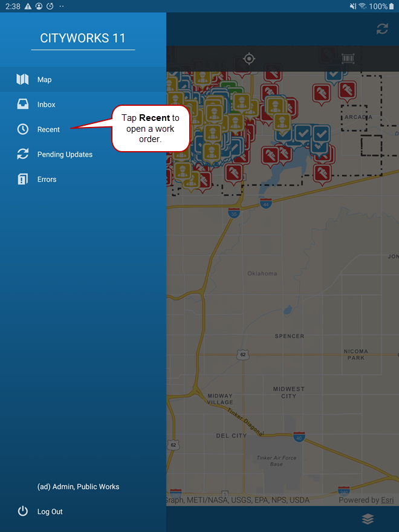Click the Recent clock icon
The width and height of the screenshot is (399, 532).
pyautogui.click(x=22, y=129)
